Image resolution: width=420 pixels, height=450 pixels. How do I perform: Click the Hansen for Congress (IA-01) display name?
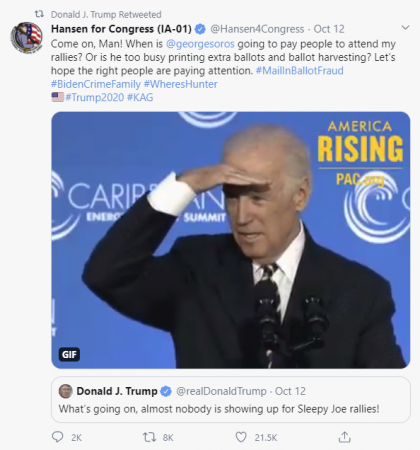(121, 29)
